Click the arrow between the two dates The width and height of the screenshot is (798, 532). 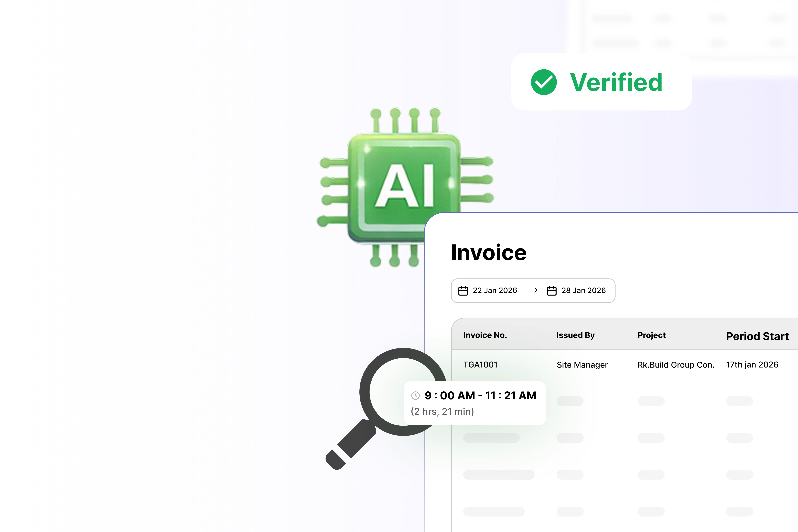click(x=531, y=290)
